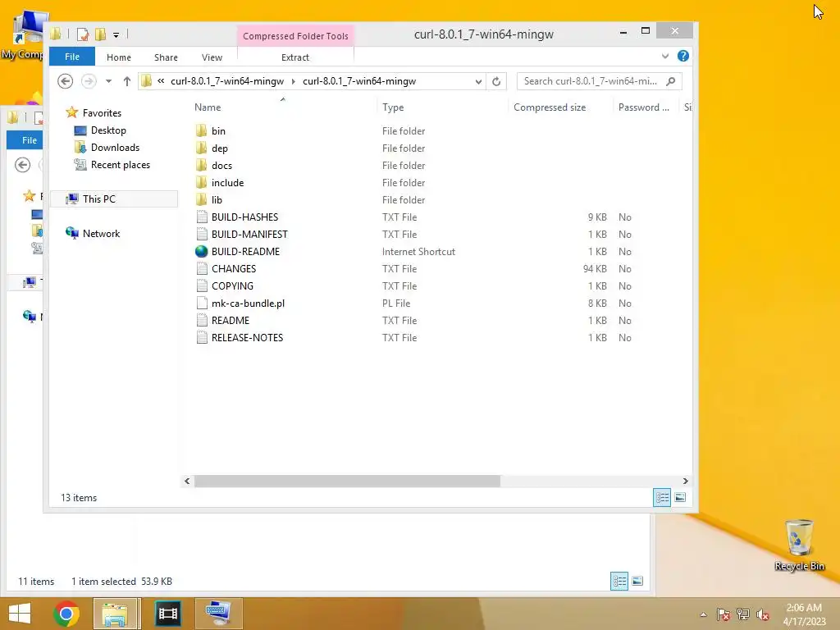The width and height of the screenshot is (840, 630).
Task: Click the forward navigation arrow
Action: tap(89, 81)
